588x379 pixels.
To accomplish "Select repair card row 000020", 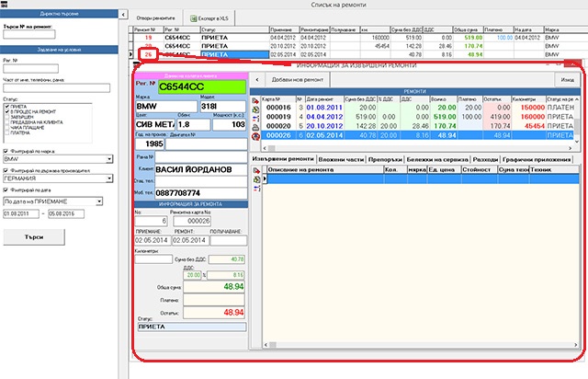I will pyautogui.click(x=418, y=126).
